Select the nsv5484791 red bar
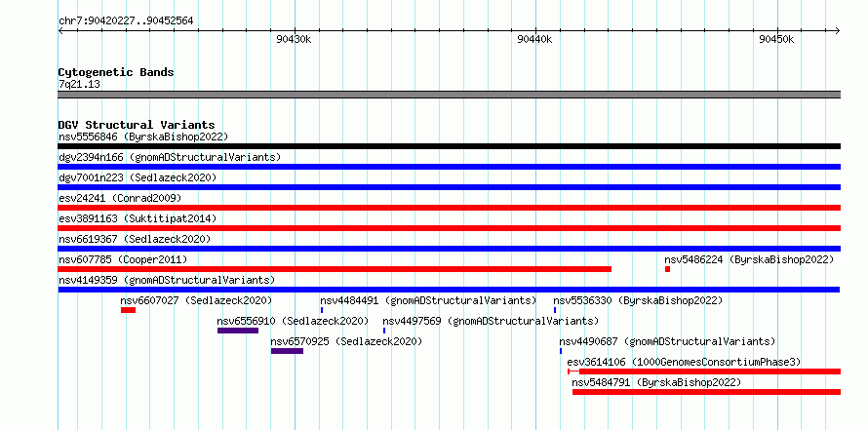The width and height of the screenshot is (868, 430). click(706, 392)
